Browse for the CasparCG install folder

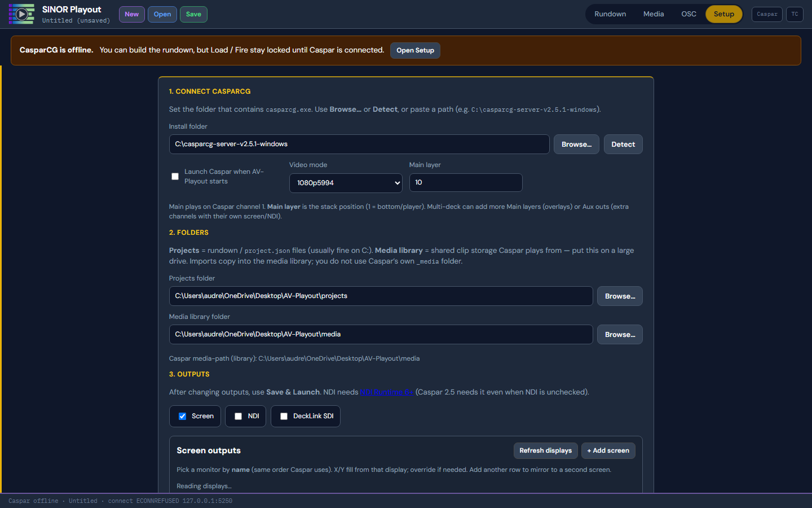[x=576, y=144]
